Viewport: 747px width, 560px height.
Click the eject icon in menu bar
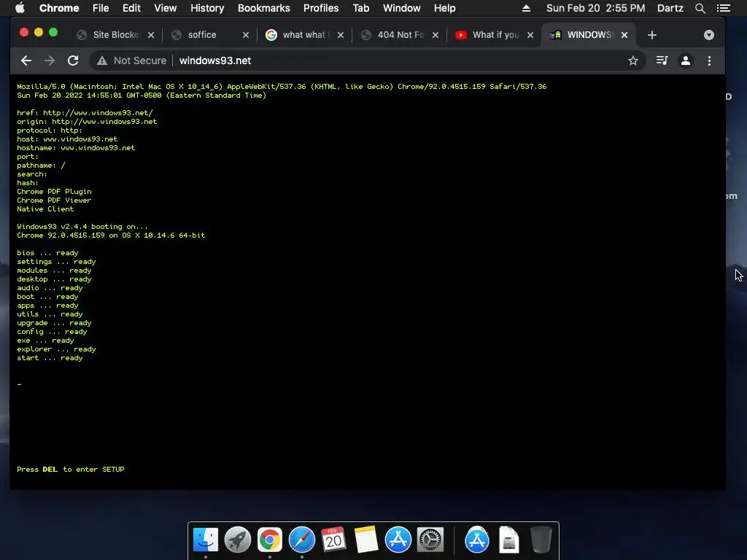point(526,8)
